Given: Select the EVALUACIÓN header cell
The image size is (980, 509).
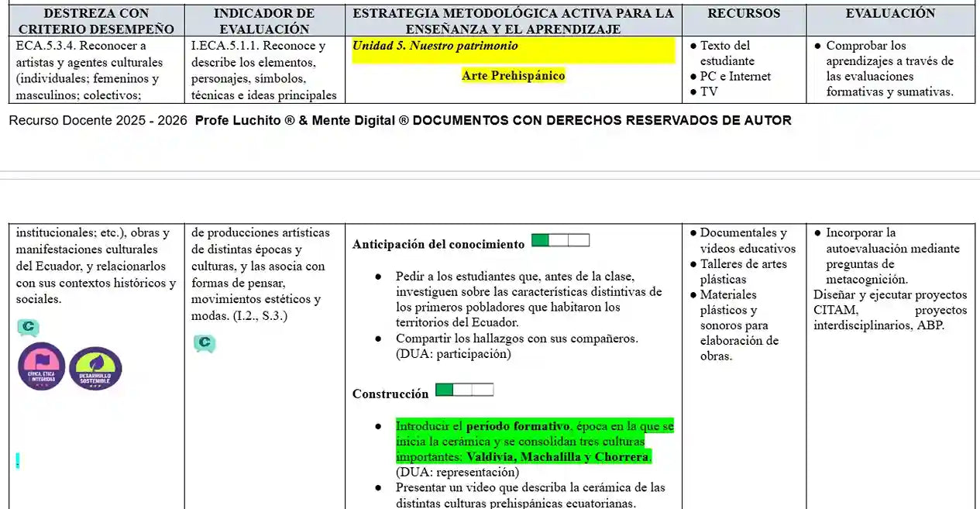Looking at the screenshot, I should coord(890,13).
